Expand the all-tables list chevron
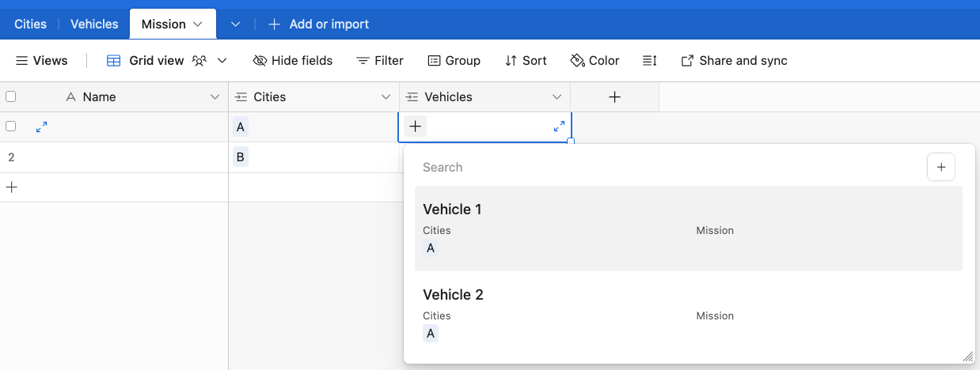The image size is (980, 370). pos(236,25)
